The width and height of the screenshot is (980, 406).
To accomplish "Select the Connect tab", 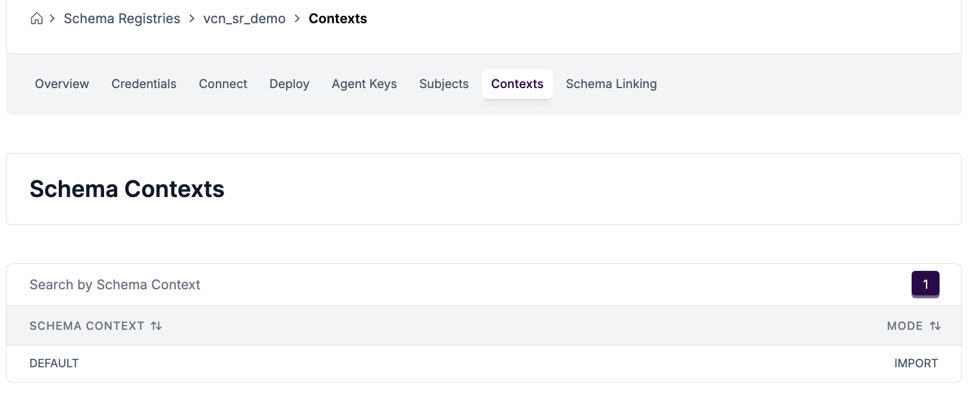I will (x=223, y=84).
